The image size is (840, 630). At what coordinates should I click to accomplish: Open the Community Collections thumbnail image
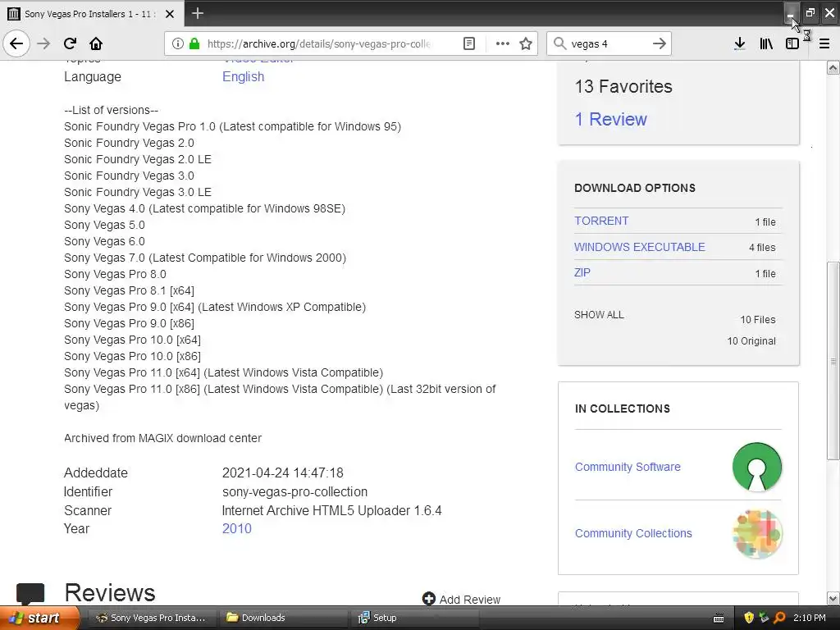click(x=757, y=533)
